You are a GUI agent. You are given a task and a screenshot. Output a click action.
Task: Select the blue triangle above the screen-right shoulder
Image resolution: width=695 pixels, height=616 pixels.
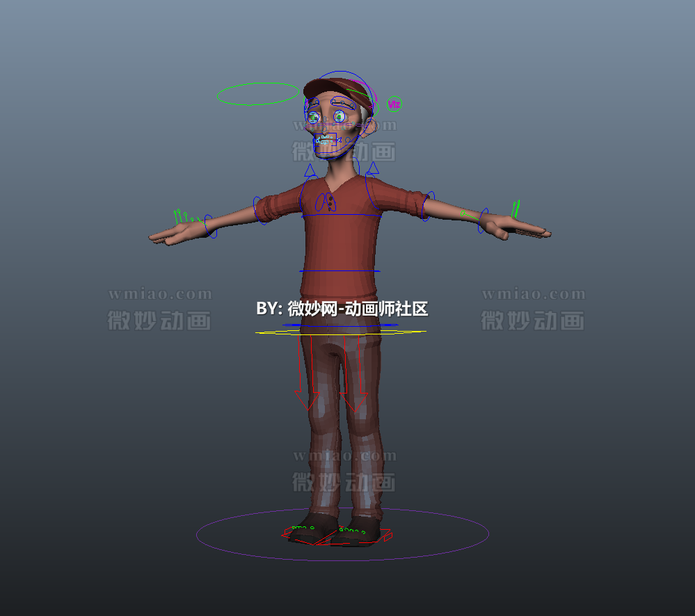click(373, 168)
